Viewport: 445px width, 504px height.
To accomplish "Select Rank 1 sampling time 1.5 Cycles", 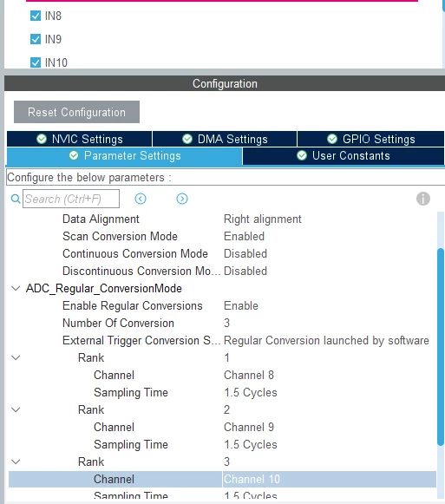I will coord(251,392).
